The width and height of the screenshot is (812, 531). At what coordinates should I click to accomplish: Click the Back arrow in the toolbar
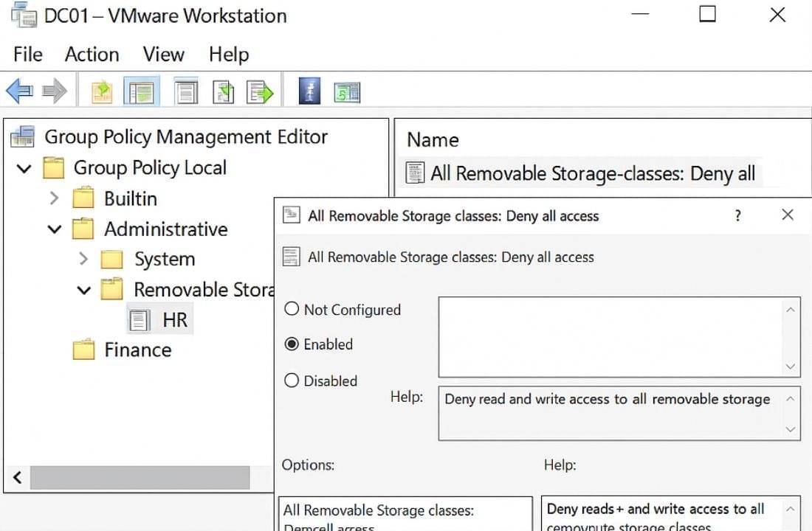(19, 91)
